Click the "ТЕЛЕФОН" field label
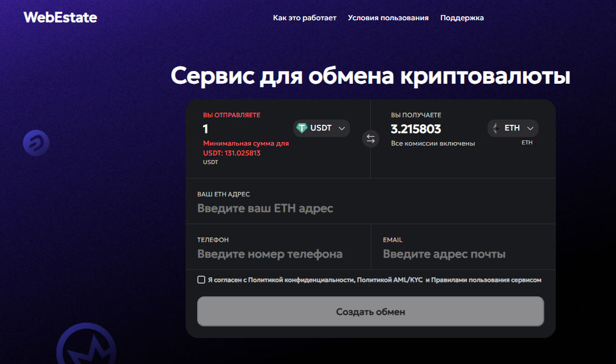The image size is (616, 364). click(x=213, y=240)
